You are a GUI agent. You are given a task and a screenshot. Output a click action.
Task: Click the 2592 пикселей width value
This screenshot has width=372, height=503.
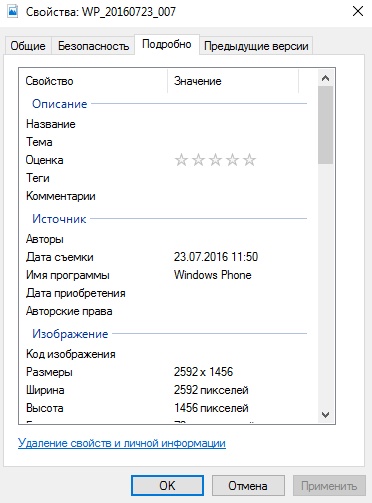tap(211, 390)
